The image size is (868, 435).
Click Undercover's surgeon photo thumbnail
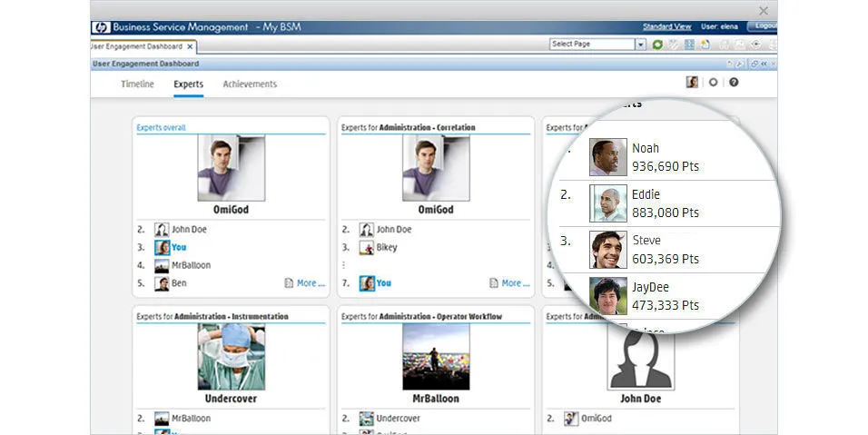pos(231,357)
